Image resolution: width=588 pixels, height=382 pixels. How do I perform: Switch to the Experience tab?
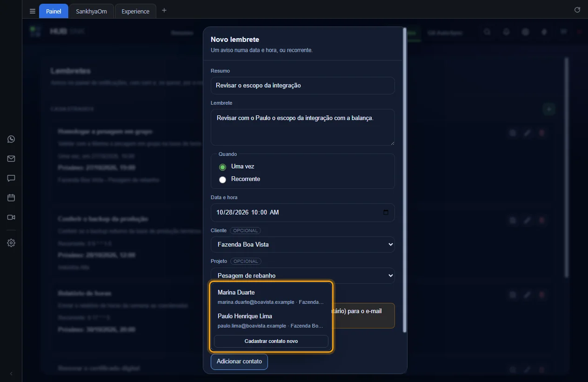click(135, 11)
